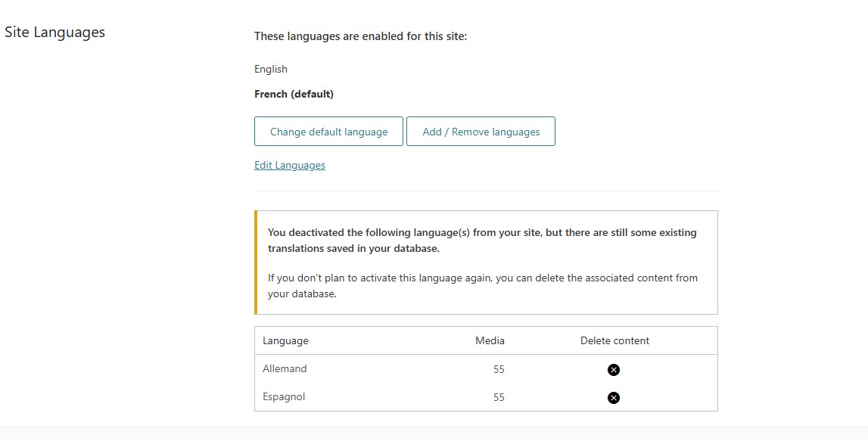Click the media count in Allemand row
Screen dimensions: 868x441
point(498,370)
